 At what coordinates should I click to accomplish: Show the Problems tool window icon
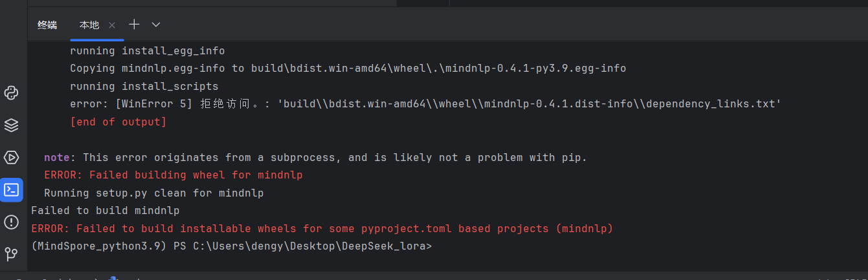[x=11, y=222]
